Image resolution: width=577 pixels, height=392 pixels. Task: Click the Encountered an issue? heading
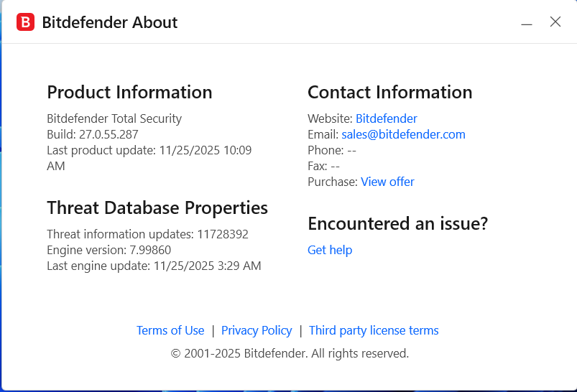(x=398, y=223)
